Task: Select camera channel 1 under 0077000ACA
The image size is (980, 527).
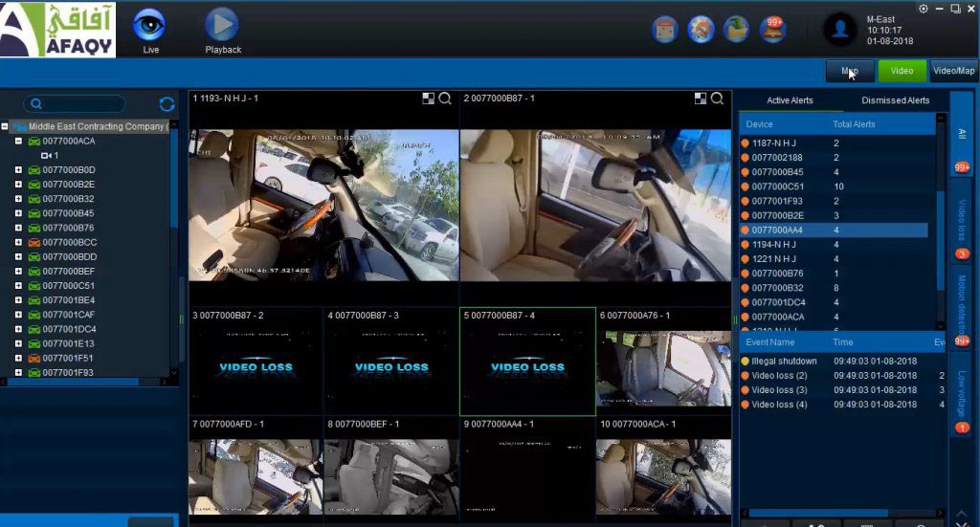Action: pos(50,156)
